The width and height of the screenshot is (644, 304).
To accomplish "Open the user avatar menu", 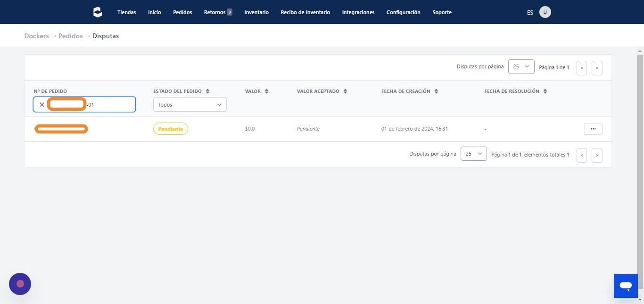I will click(x=545, y=12).
